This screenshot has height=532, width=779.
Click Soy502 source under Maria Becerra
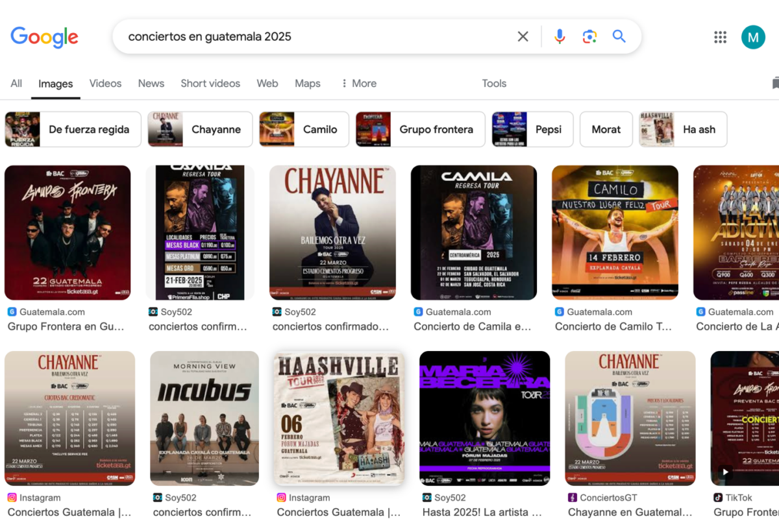(x=444, y=498)
